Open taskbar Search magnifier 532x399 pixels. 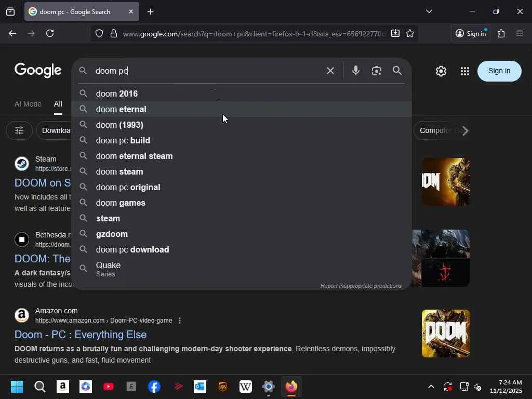click(x=39, y=387)
